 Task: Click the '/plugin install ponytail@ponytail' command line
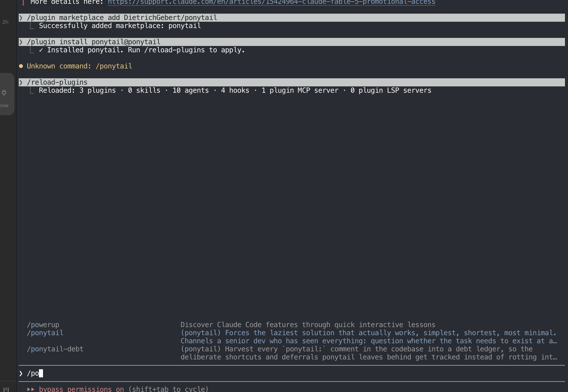[292, 42]
